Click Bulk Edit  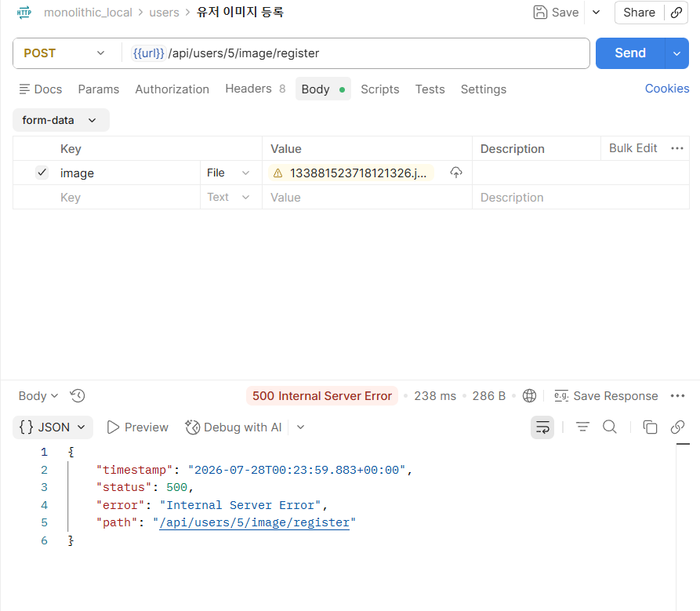[633, 148]
